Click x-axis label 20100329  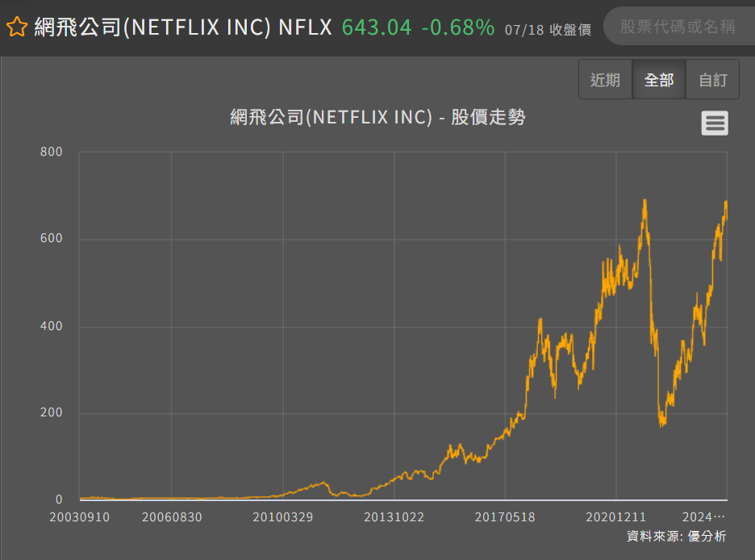click(x=283, y=517)
